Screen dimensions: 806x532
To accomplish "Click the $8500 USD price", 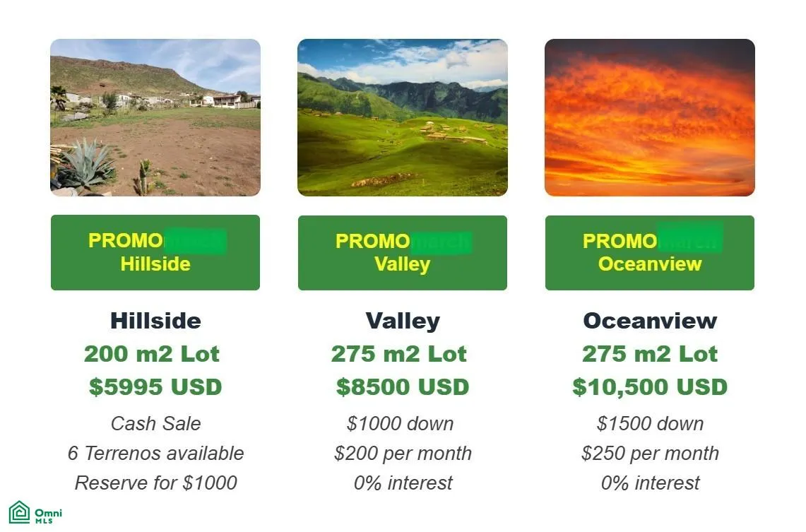I will tap(403, 386).
